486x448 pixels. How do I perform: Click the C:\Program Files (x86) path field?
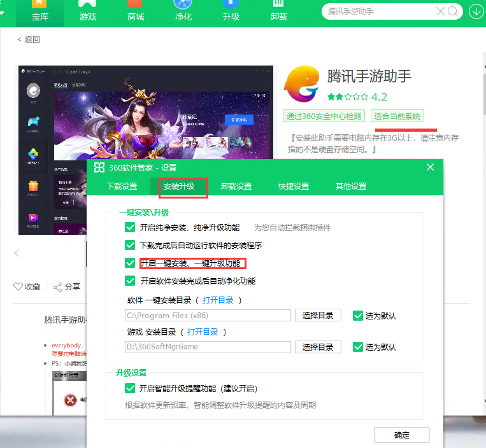coord(208,316)
